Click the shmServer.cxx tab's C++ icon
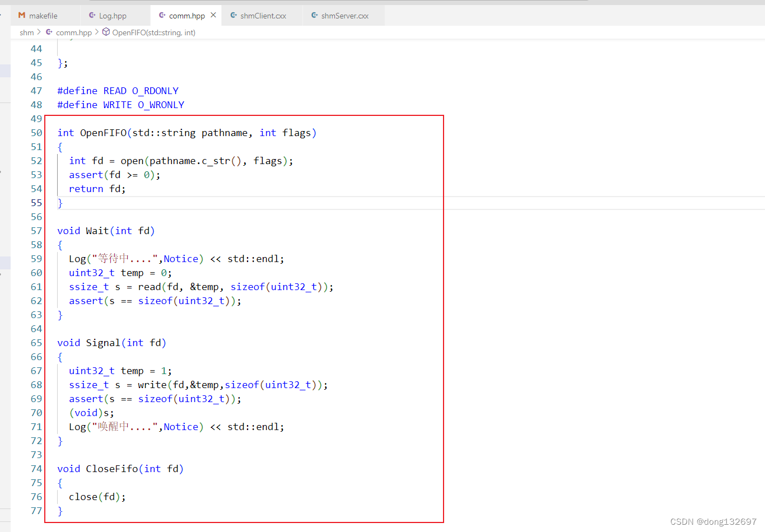This screenshot has width=765, height=532. [315, 15]
